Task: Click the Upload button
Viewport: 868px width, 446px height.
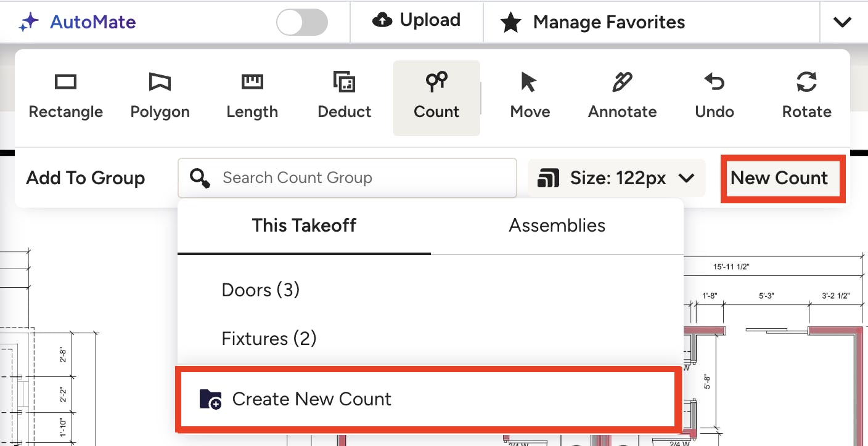Action: pos(417,21)
